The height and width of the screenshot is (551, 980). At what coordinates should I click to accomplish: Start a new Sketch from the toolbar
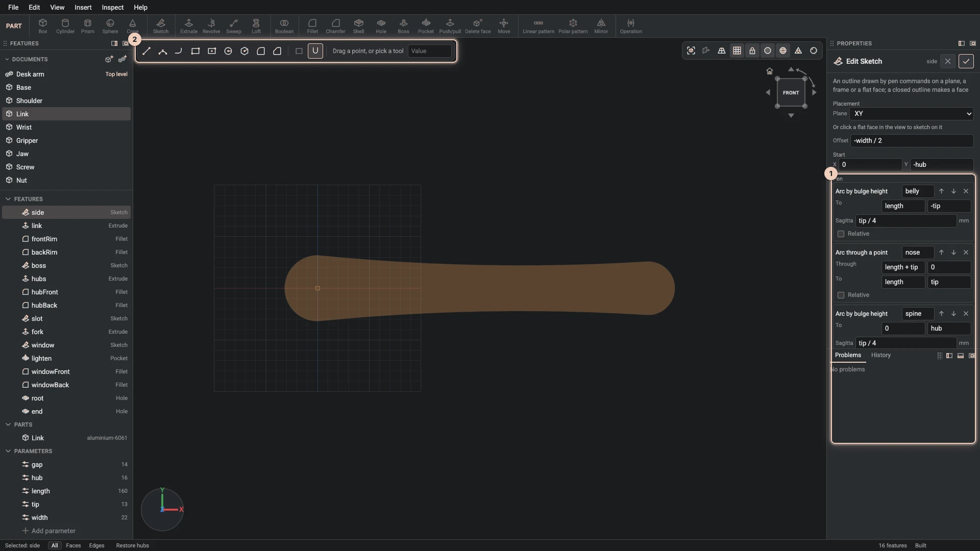161,26
